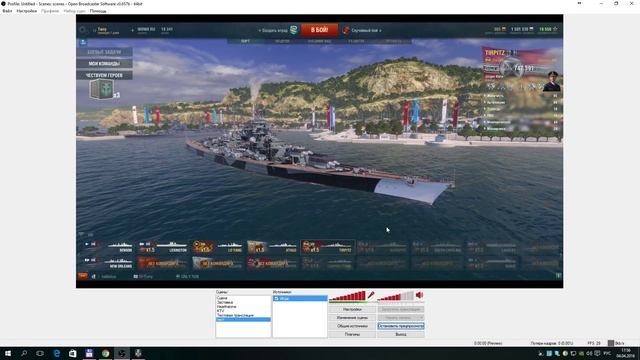Open Task View on taskbar

(40, 353)
